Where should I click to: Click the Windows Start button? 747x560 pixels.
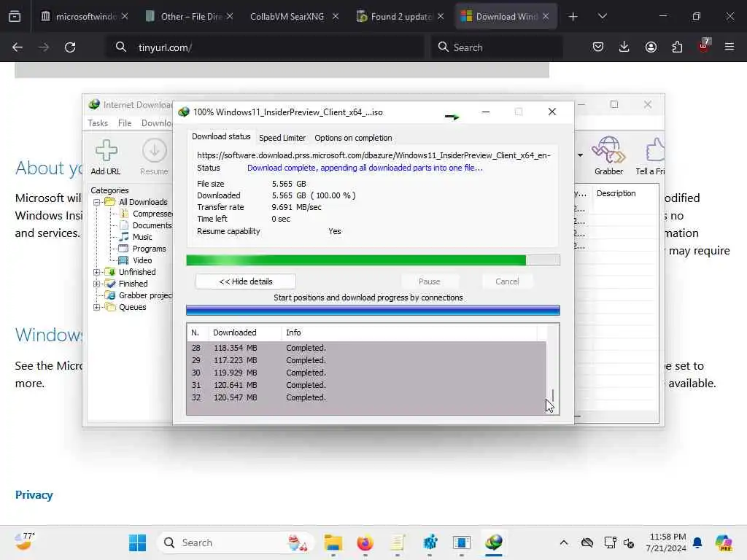137,542
